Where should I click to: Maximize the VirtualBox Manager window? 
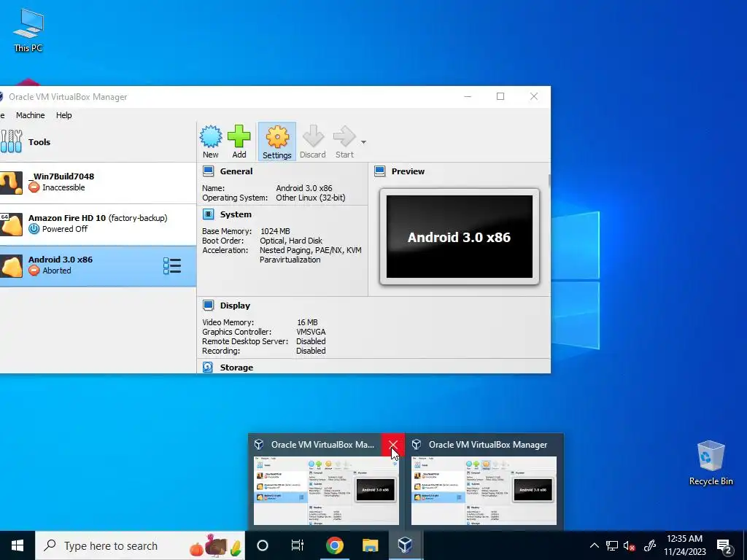pos(500,96)
